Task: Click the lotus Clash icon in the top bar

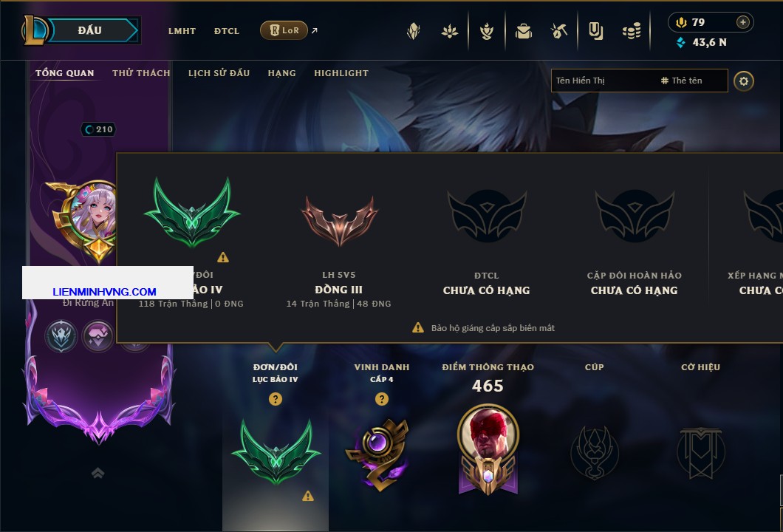Action: click(450, 32)
